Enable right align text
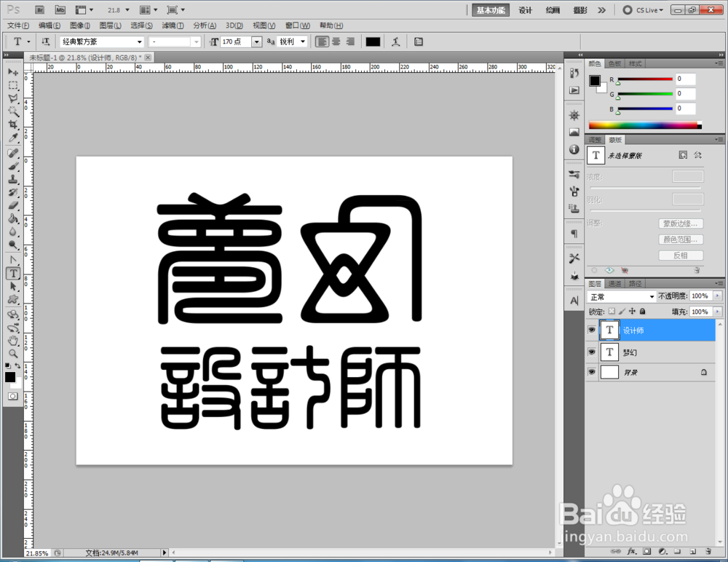728x562 pixels. pyautogui.click(x=350, y=41)
